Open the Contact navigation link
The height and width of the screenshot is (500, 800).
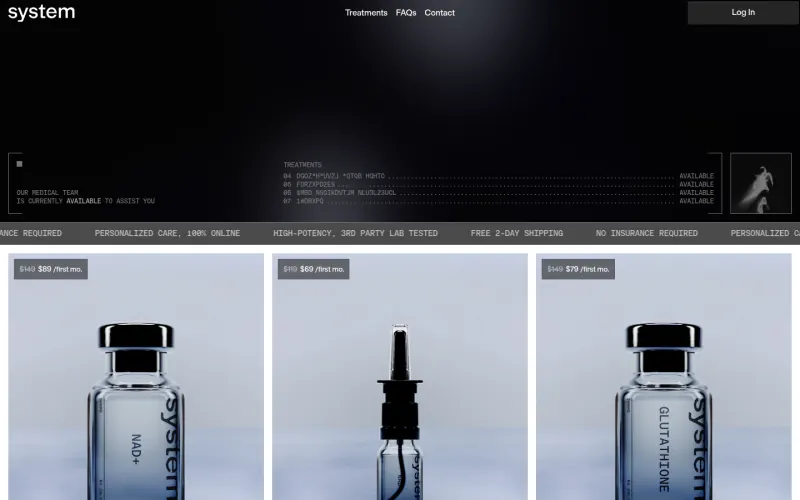(439, 13)
